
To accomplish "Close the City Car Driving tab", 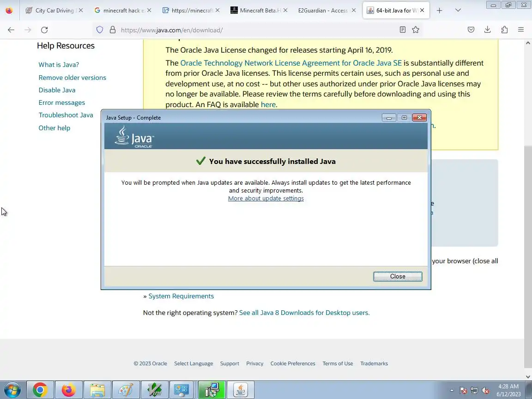I will point(81,11).
